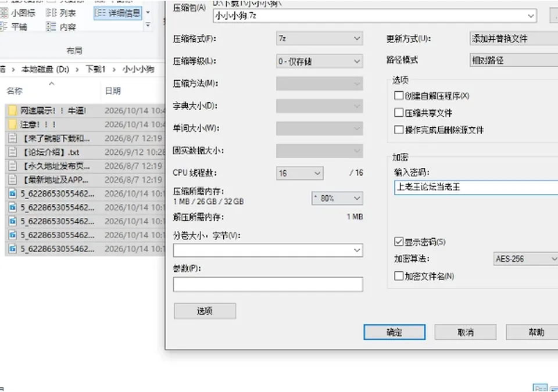Click 本地磁盘 (D:) in the breadcrumb

point(45,69)
